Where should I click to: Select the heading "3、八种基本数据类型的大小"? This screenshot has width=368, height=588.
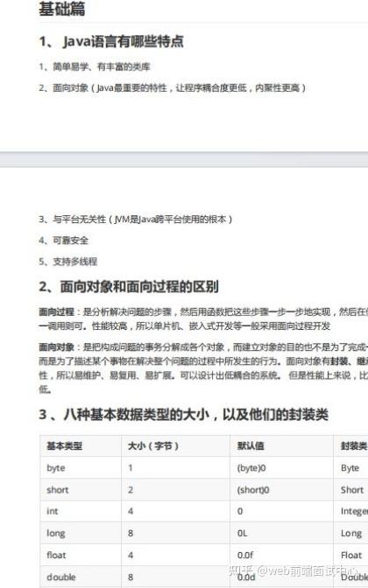coord(184,415)
